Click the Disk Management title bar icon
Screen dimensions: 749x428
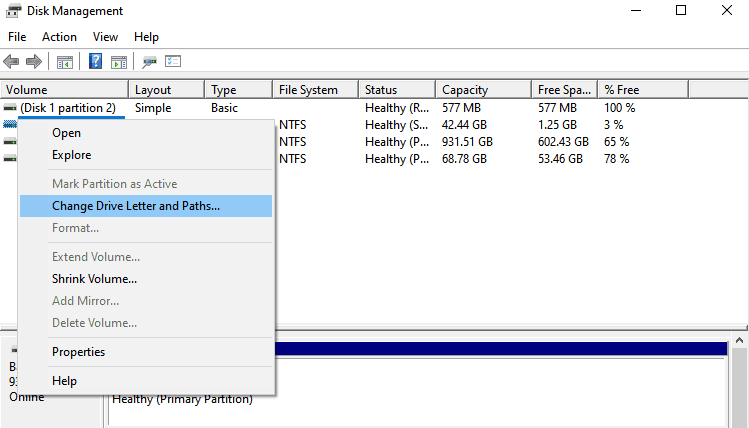pos(15,11)
